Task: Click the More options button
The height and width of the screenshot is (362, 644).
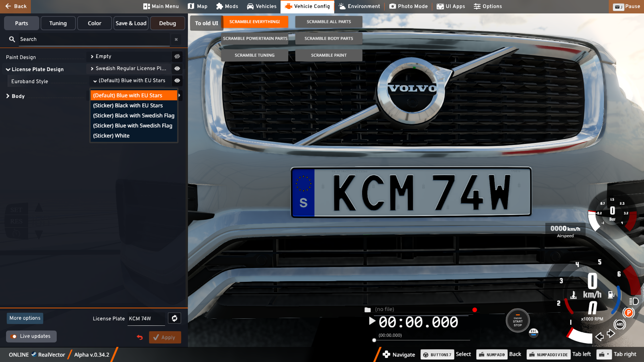Action: tap(25, 318)
